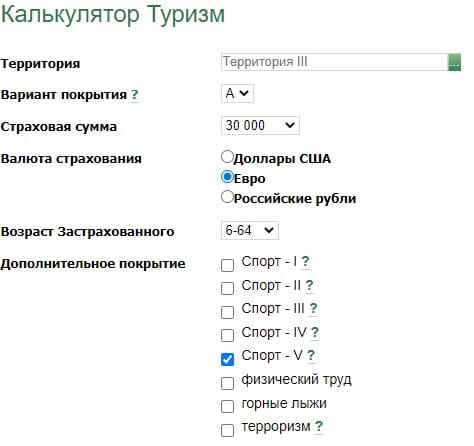Open Возраст Застрахованного dropdown showing 6-64
The width and height of the screenshot is (474, 446).
250,230
